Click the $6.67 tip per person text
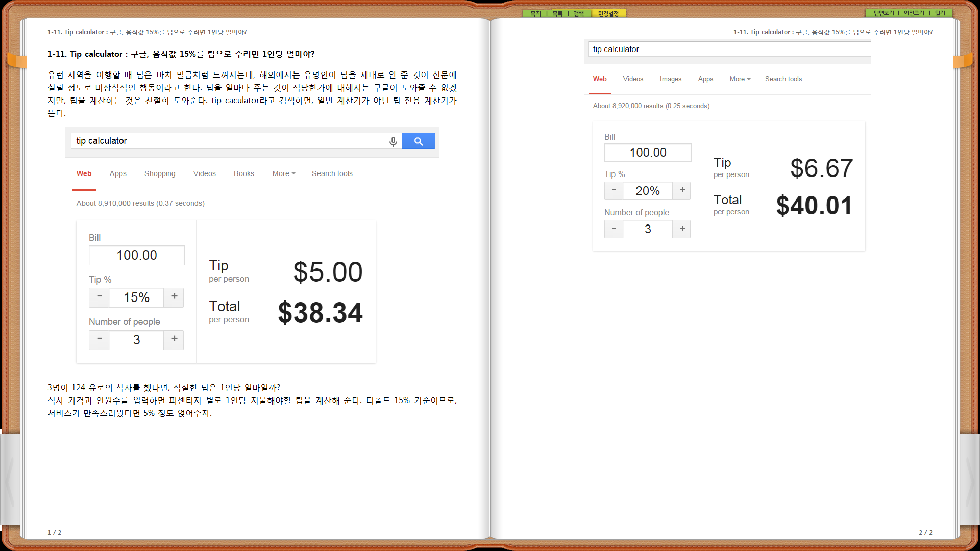 pos(821,168)
